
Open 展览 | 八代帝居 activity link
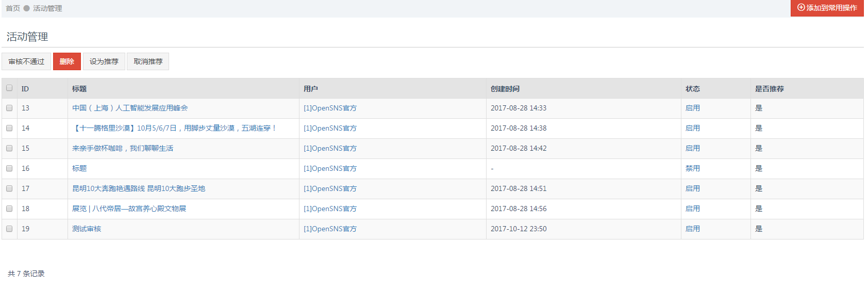click(129, 209)
